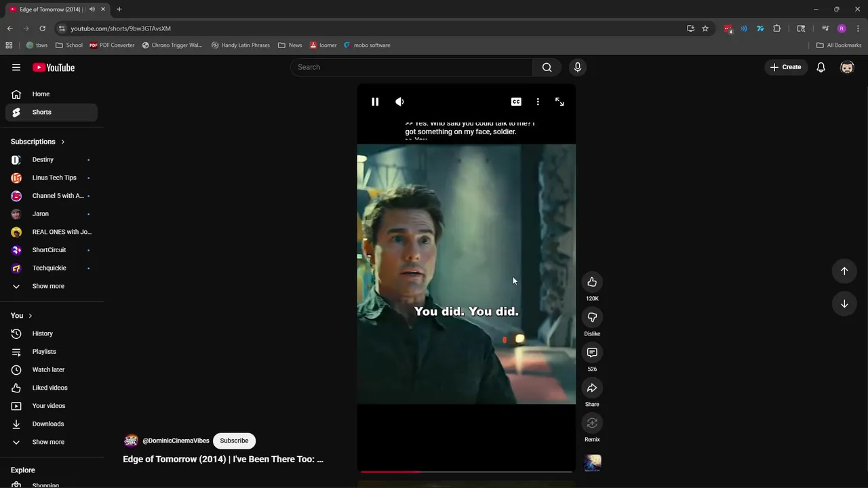Open the Linus Tech Tips subscription
This screenshot has height=488, width=868.
(52, 178)
